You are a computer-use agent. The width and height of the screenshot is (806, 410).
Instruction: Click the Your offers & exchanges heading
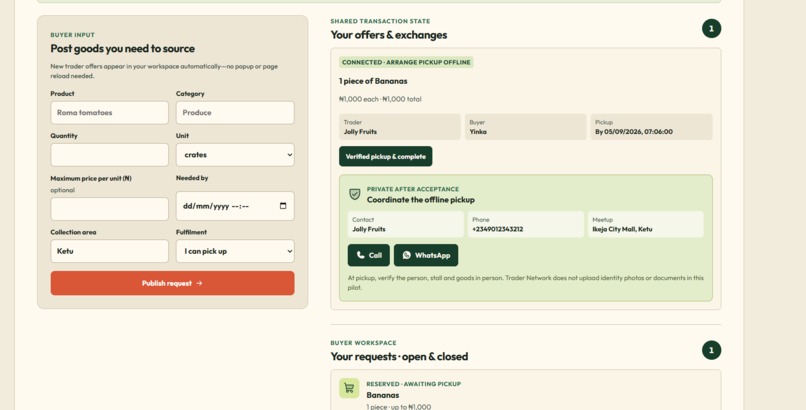tap(389, 35)
